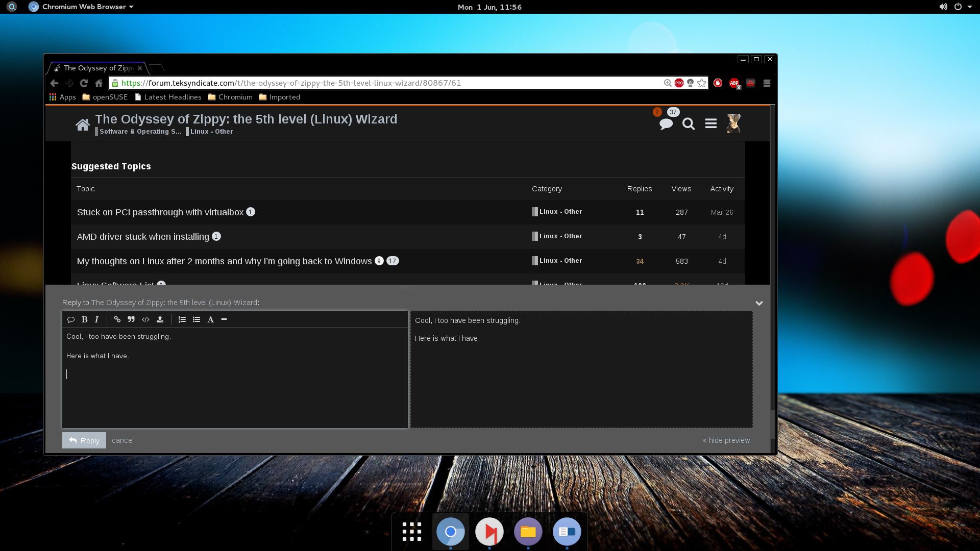Open Chromium Web Browser app menu dropdown
Screen dimensions: 980x551
(x=82, y=7)
